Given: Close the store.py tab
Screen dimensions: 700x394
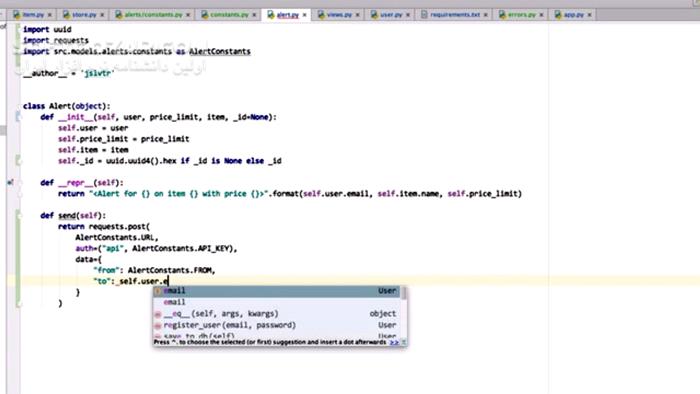Looking at the screenshot, I should [x=102, y=15].
